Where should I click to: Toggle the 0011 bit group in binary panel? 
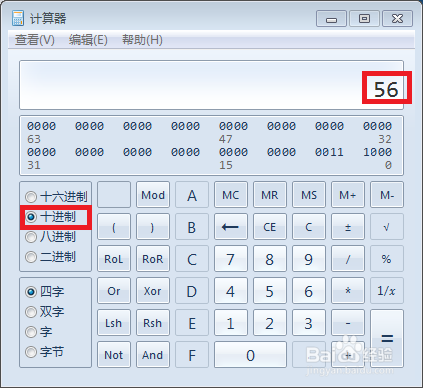tap(329, 152)
